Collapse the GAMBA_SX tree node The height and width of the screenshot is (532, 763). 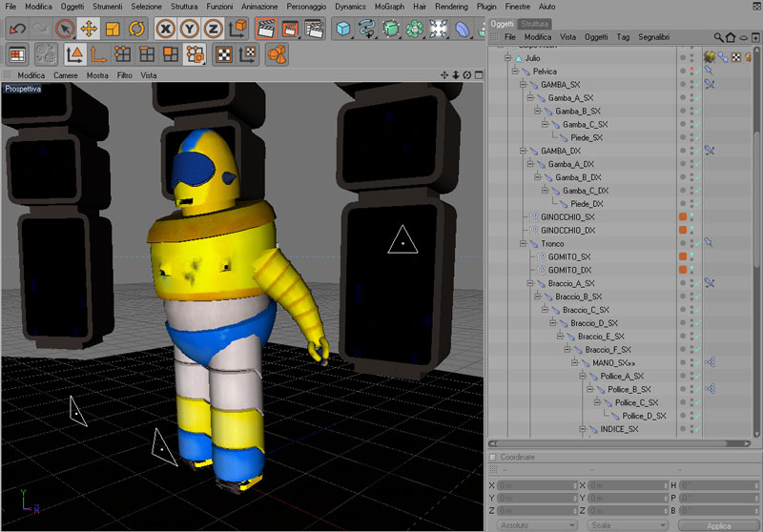[x=525, y=84]
